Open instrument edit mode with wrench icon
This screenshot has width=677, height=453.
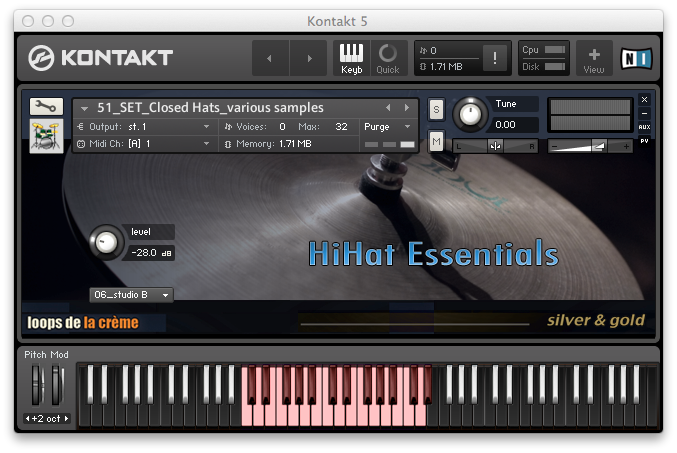tap(46, 106)
